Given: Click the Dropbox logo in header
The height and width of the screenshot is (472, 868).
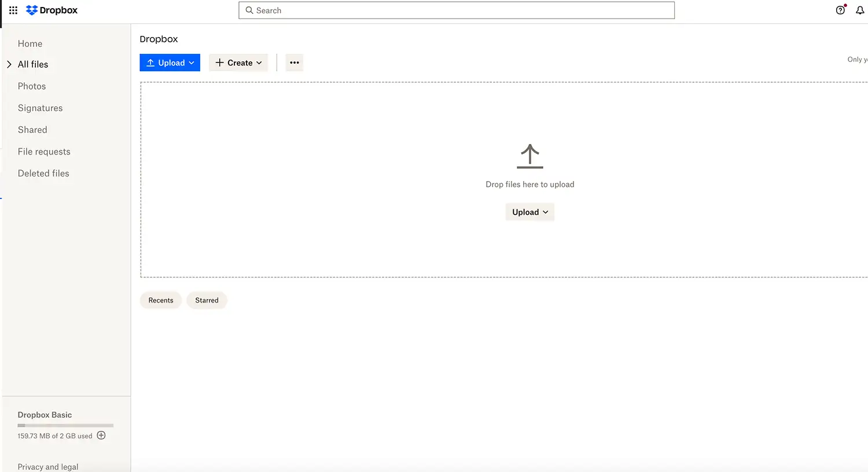Looking at the screenshot, I should [52, 10].
